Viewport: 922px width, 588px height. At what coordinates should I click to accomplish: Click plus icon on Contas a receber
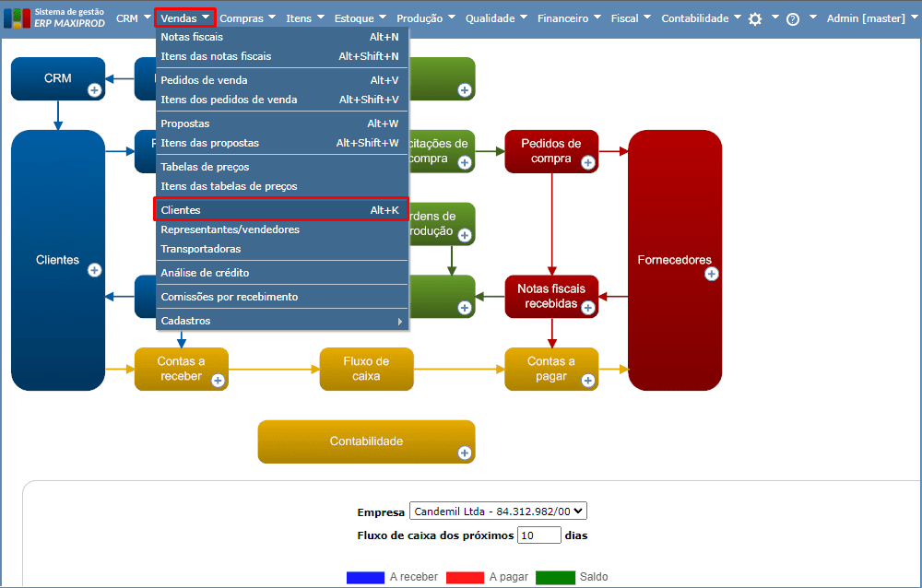(218, 381)
